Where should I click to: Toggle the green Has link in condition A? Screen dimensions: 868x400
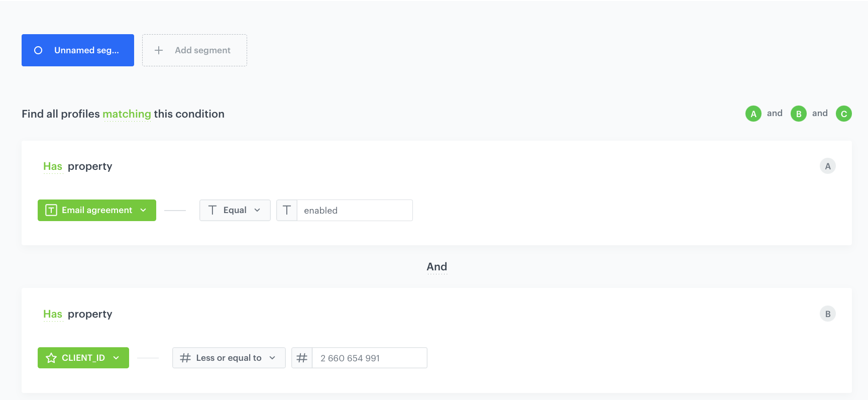[53, 166]
